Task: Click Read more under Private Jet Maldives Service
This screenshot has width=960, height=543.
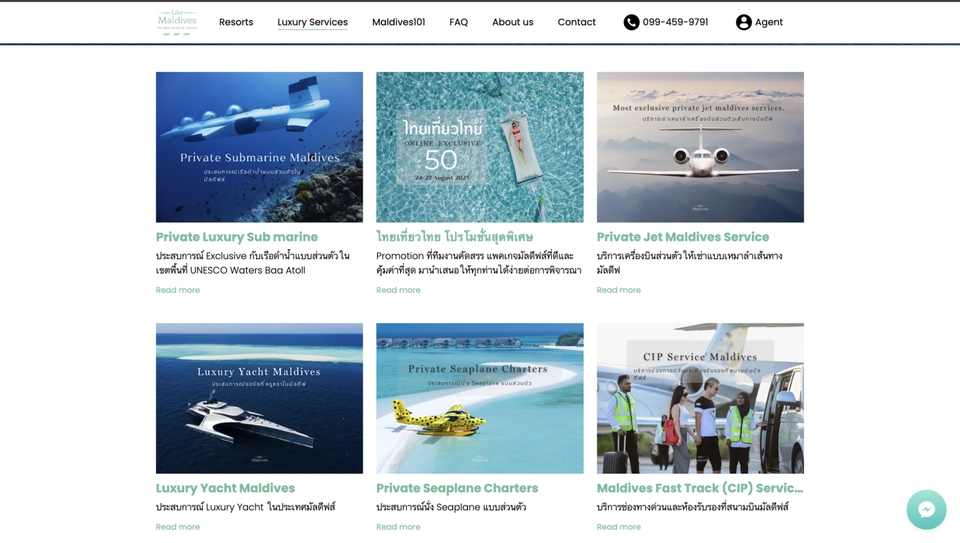Action: 618,290
